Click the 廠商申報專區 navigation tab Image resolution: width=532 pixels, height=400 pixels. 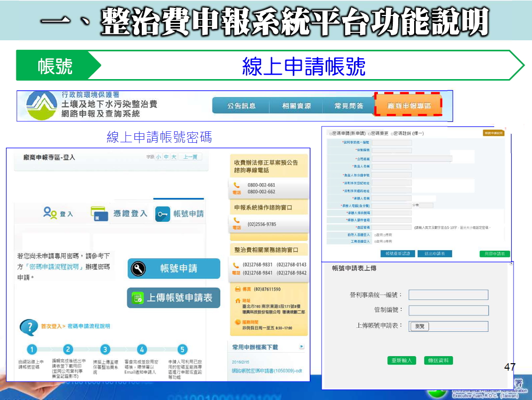coord(408,106)
